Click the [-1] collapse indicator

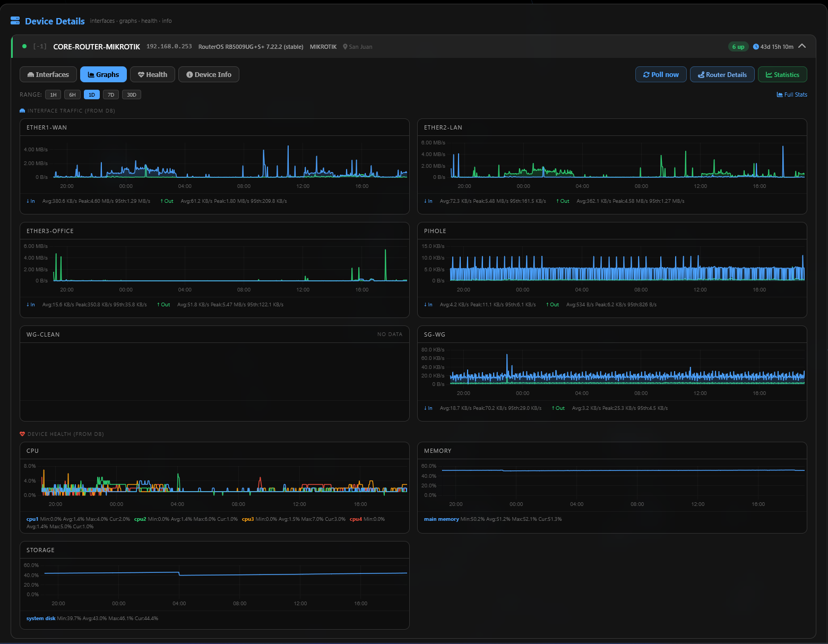coord(40,46)
